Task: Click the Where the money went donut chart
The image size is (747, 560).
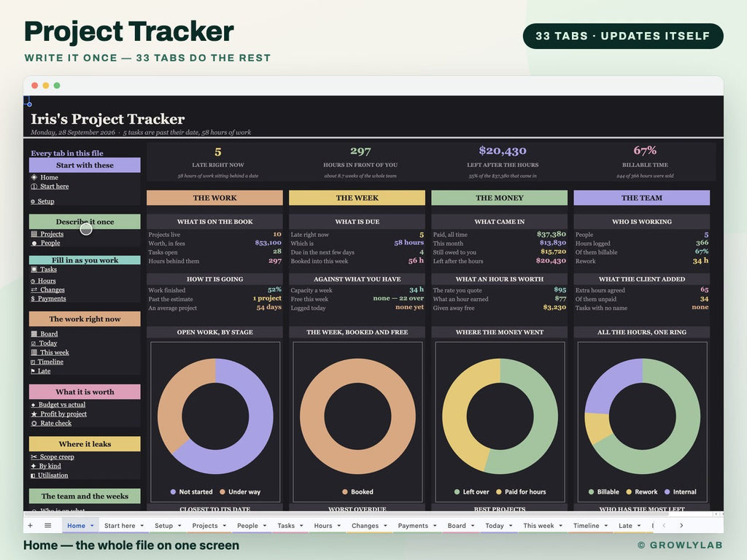Action: tap(500, 416)
